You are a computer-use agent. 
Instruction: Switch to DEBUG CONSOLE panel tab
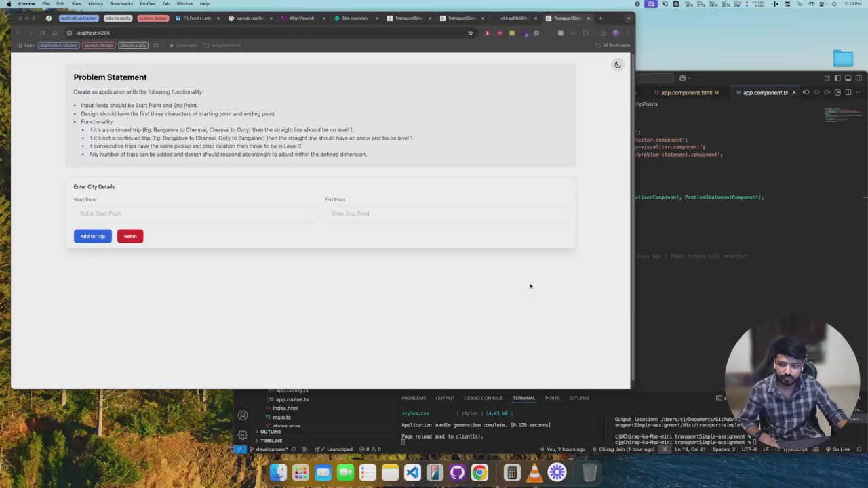484,398
